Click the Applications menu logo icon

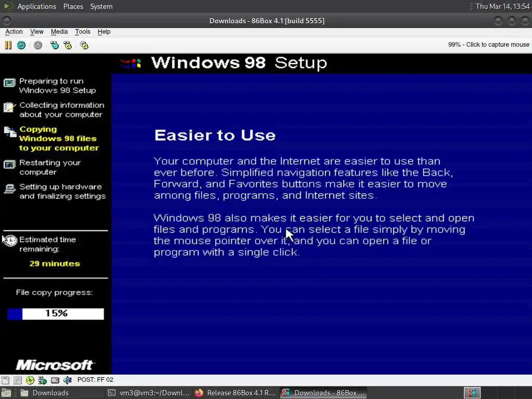[9, 6]
